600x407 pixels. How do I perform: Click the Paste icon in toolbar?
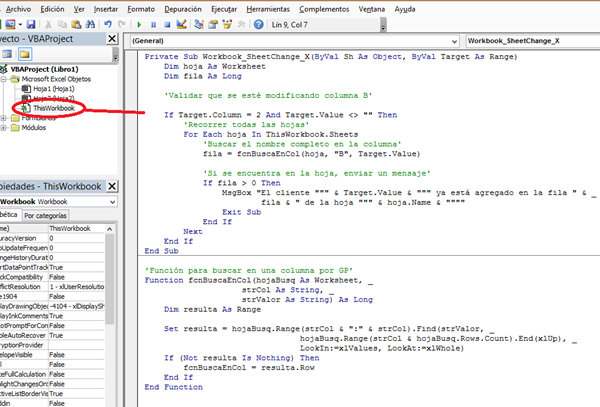coord(75,22)
